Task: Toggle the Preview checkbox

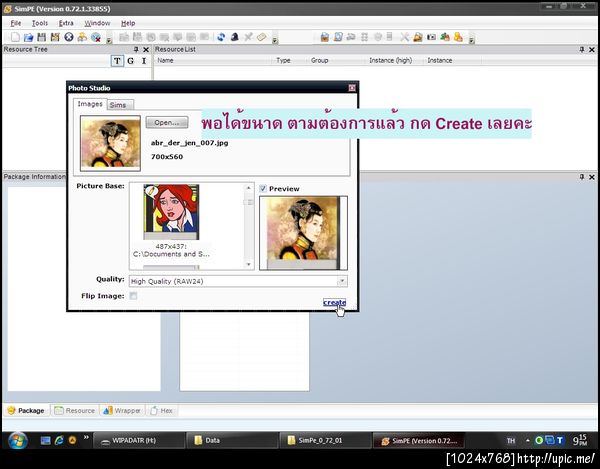Action: (263, 188)
